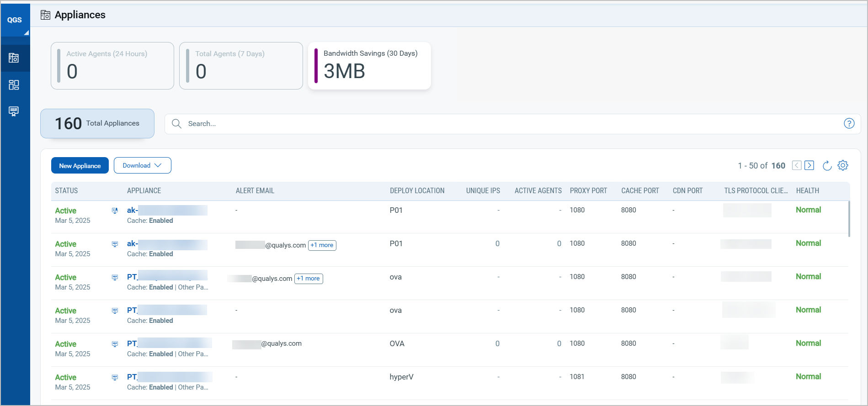The image size is (868, 406).
Task: Click the help question mark icon
Action: [849, 123]
